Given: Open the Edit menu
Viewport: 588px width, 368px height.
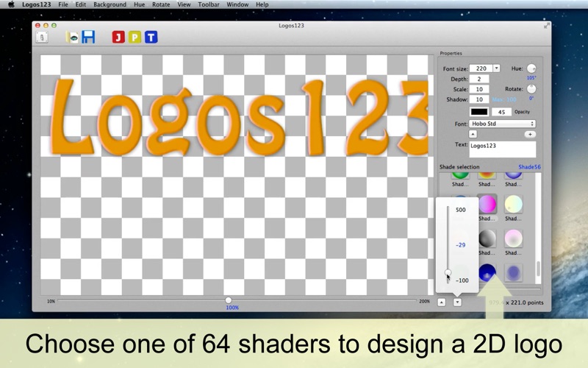Looking at the screenshot, I should click(x=80, y=4).
